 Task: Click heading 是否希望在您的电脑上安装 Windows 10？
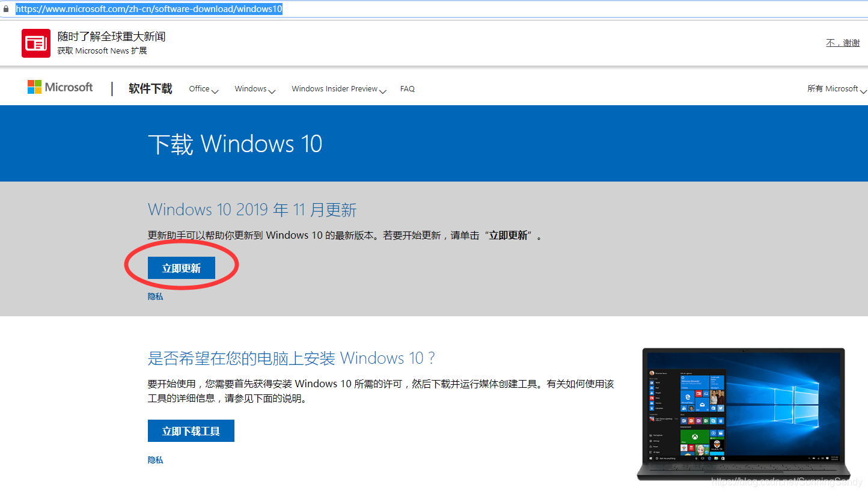pyautogui.click(x=292, y=358)
